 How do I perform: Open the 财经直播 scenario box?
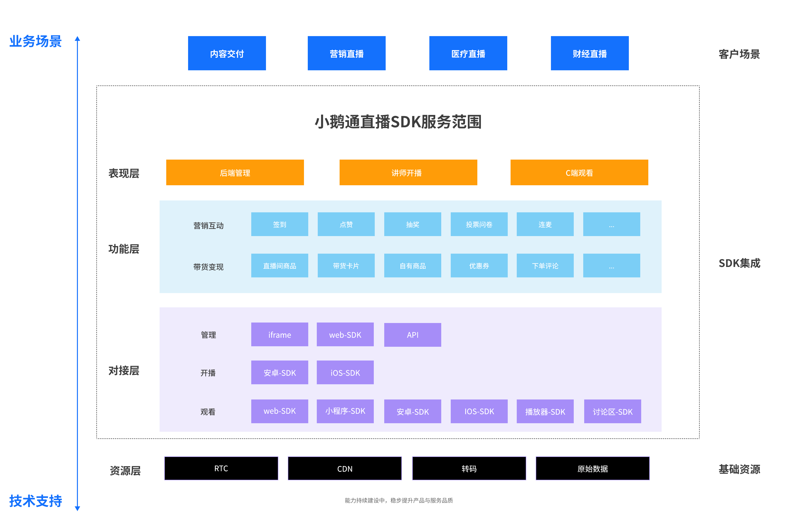tap(589, 53)
